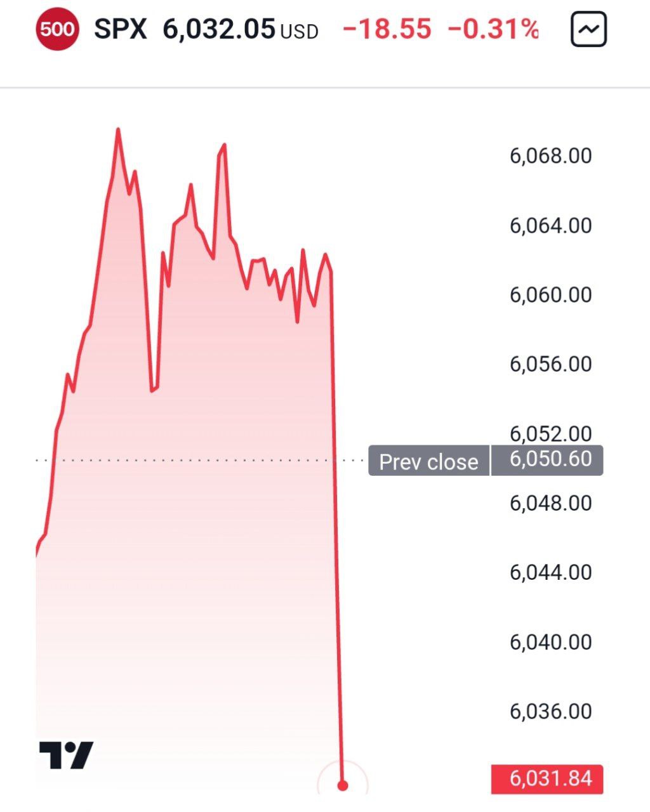This screenshot has width=650, height=812.
Task: Click the 6,036.00 price axis label
Action: click(x=550, y=710)
